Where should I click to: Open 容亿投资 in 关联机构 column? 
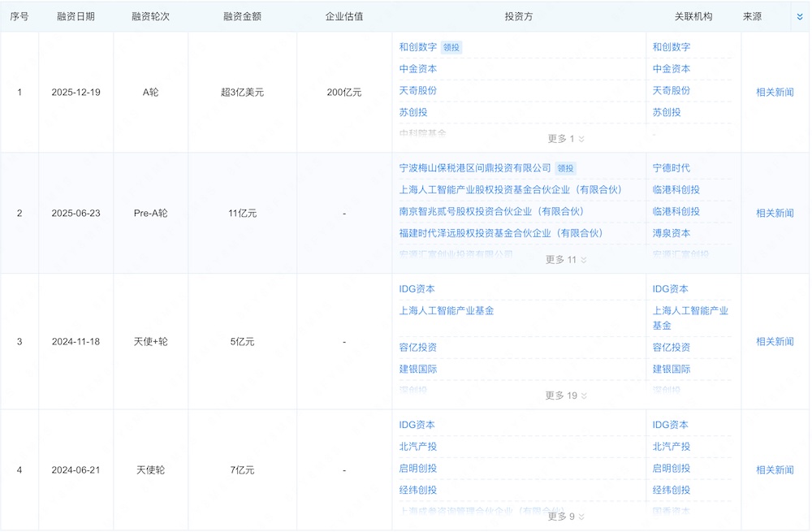pos(672,348)
